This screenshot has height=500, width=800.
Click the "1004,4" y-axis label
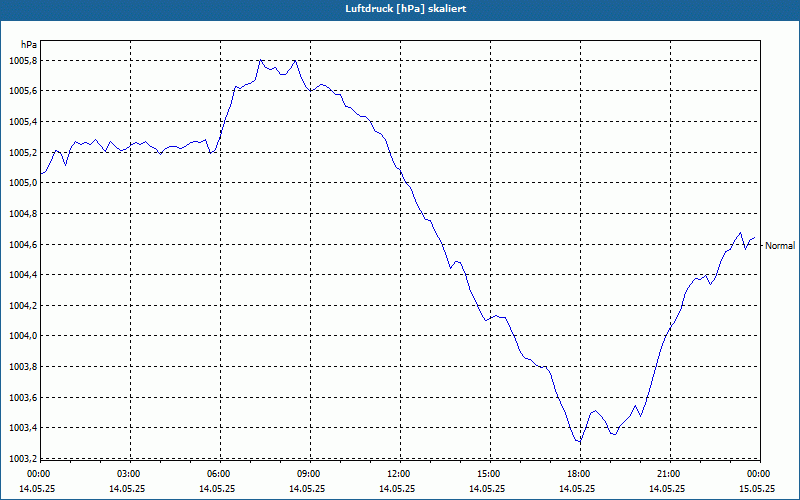[x=23, y=275]
